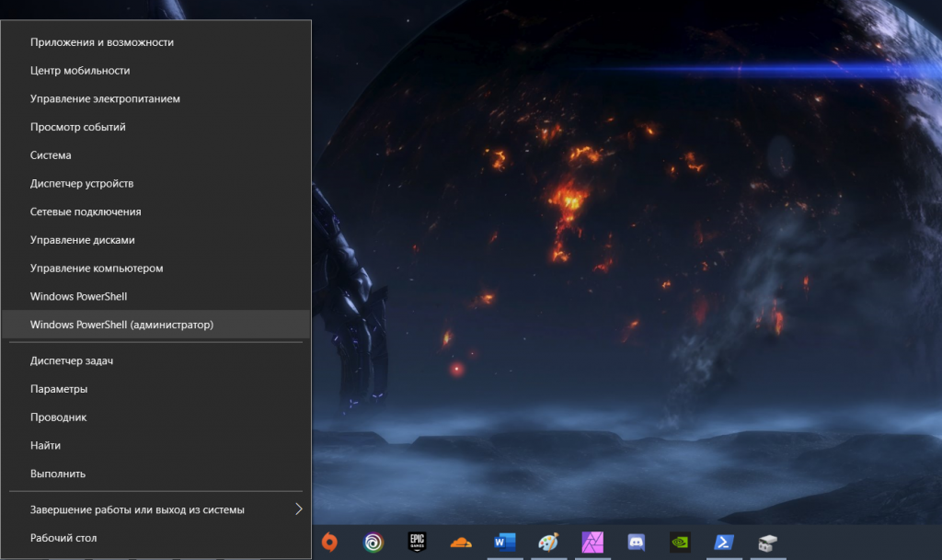
Task: Launch Ubisoft Connect from the taskbar
Action: click(373, 543)
